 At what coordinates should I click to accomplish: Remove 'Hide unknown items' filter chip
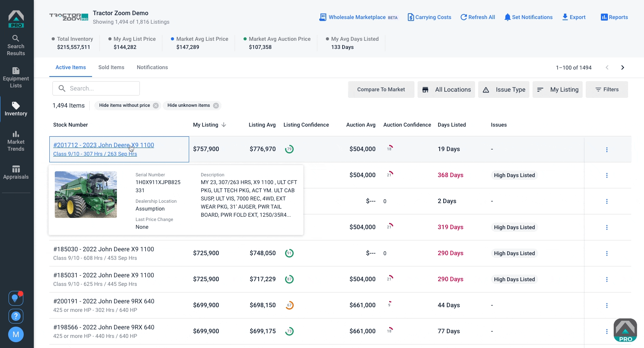216,106
